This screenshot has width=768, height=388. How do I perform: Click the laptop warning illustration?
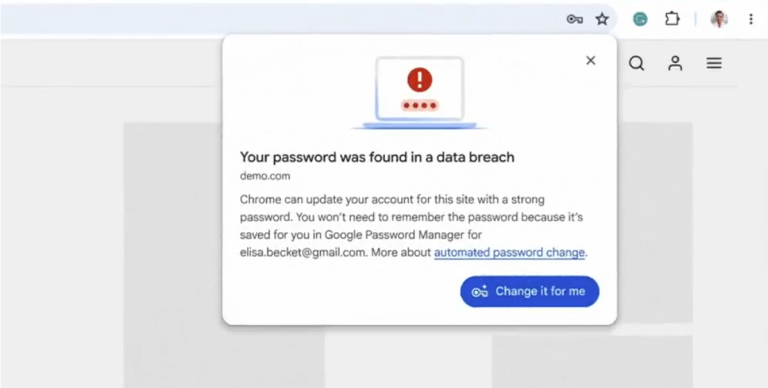[419, 93]
